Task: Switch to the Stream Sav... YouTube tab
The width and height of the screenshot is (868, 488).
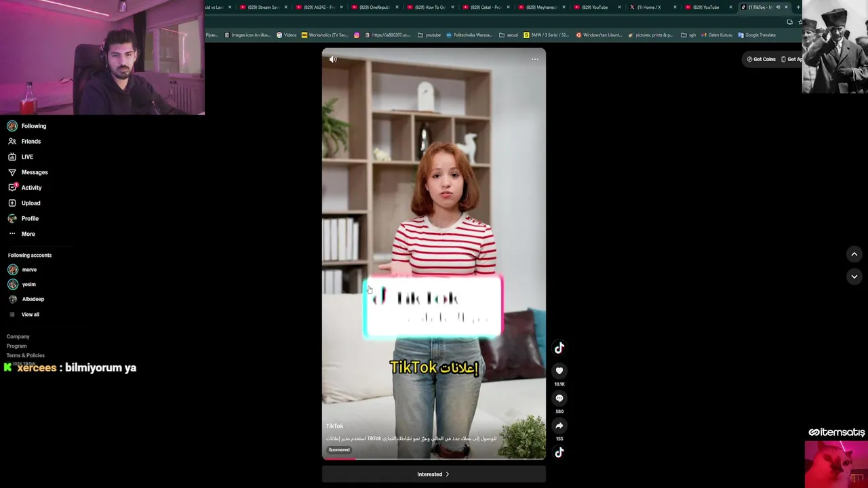Action: pyautogui.click(x=263, y=7)
